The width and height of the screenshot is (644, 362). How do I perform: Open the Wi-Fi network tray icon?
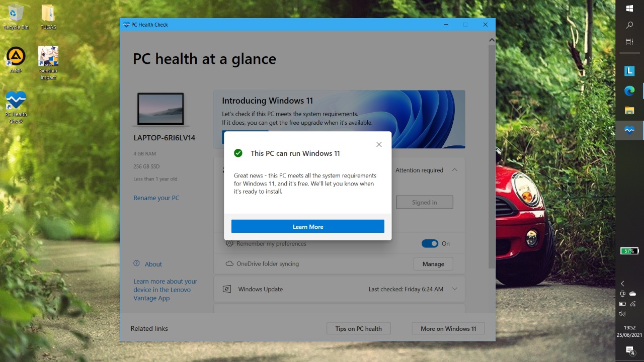[x=633, y=304]
